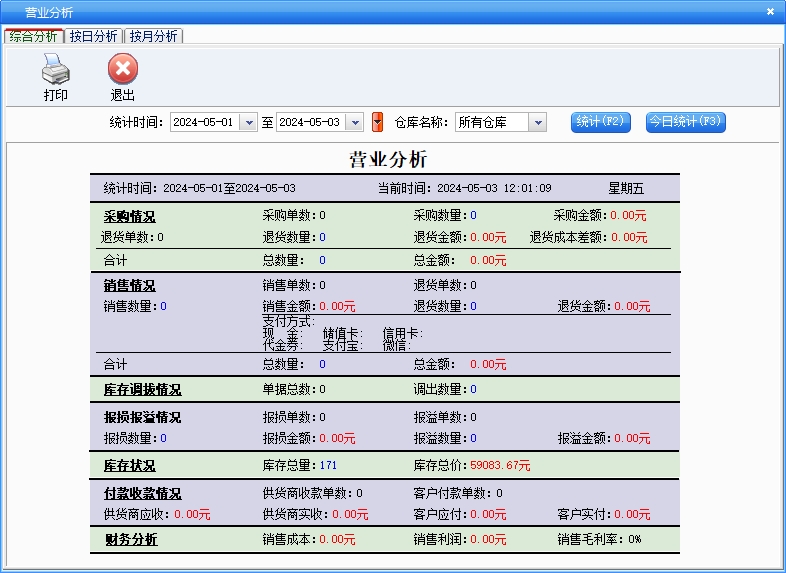This screenshot has height=573, width=786.
Task: Click the 所有仓库 warehouse text box
Action: pos(490,122)
